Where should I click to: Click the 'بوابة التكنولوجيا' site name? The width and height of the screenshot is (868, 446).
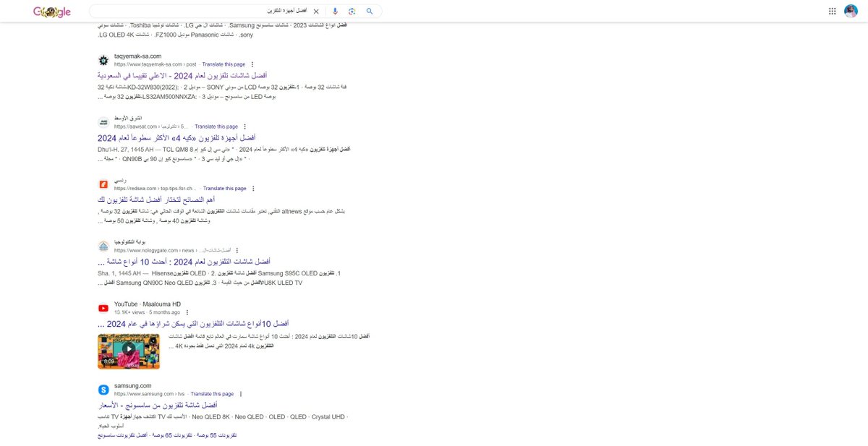point(130,242)
